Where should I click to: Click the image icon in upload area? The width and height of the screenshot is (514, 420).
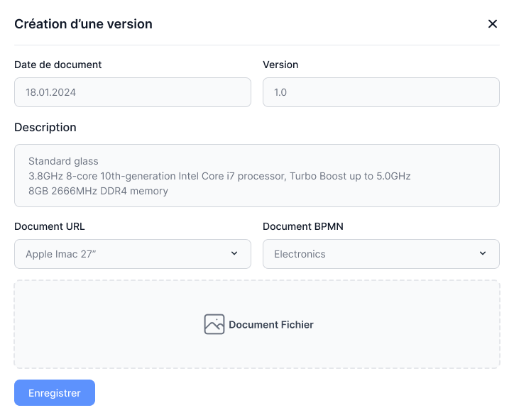pos(214,324)
